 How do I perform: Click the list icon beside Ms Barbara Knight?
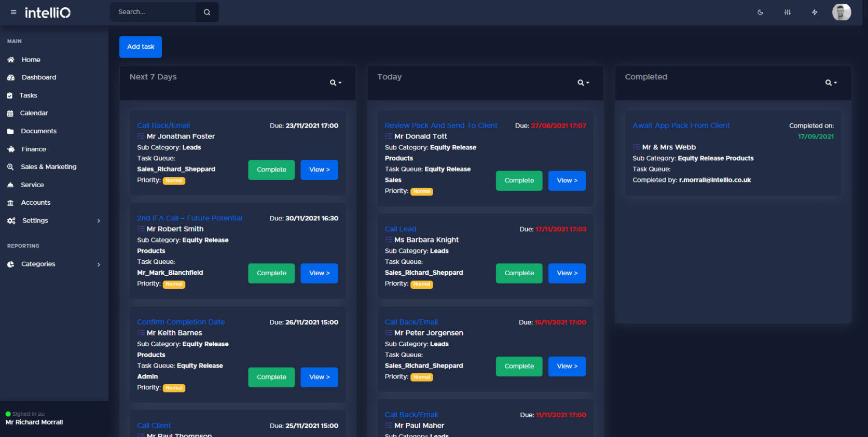click(x=389, y=240)
